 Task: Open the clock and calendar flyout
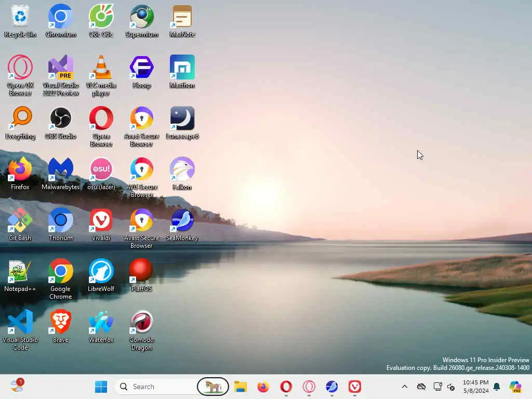point(476,387)
